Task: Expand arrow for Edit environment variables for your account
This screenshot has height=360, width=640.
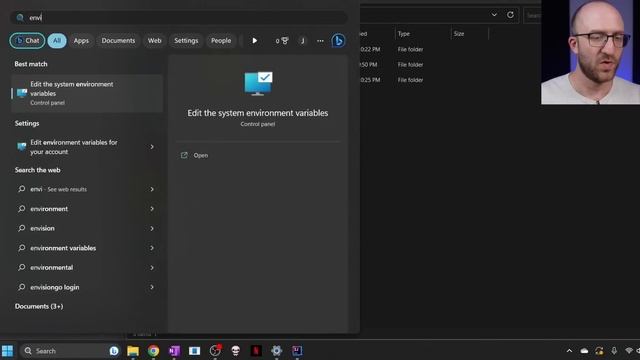Action: coord(152,147)
